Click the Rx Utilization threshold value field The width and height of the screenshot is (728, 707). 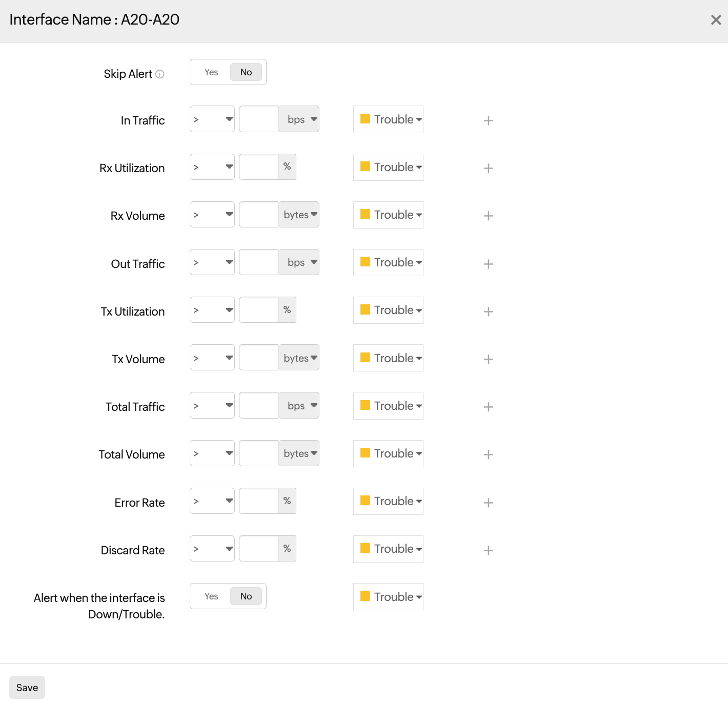click(258, 167)
